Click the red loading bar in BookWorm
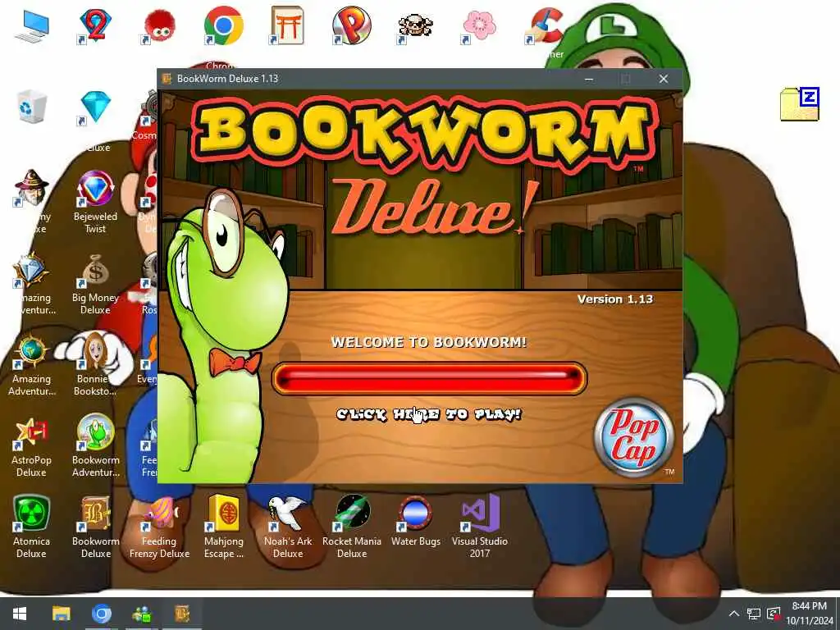Viewport: 840px width, 630px height. [429, 379]
